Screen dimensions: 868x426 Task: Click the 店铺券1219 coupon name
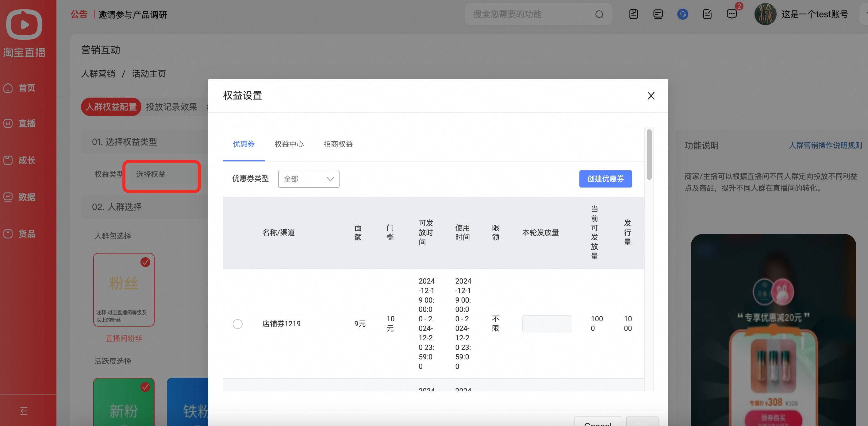click(281, 324)
